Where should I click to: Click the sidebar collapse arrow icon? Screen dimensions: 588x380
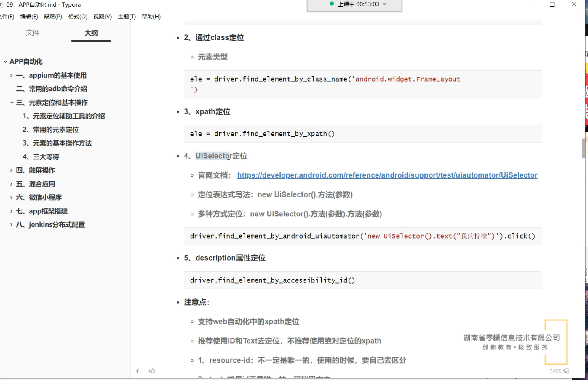pyautogui.click(x=138, y=371)
